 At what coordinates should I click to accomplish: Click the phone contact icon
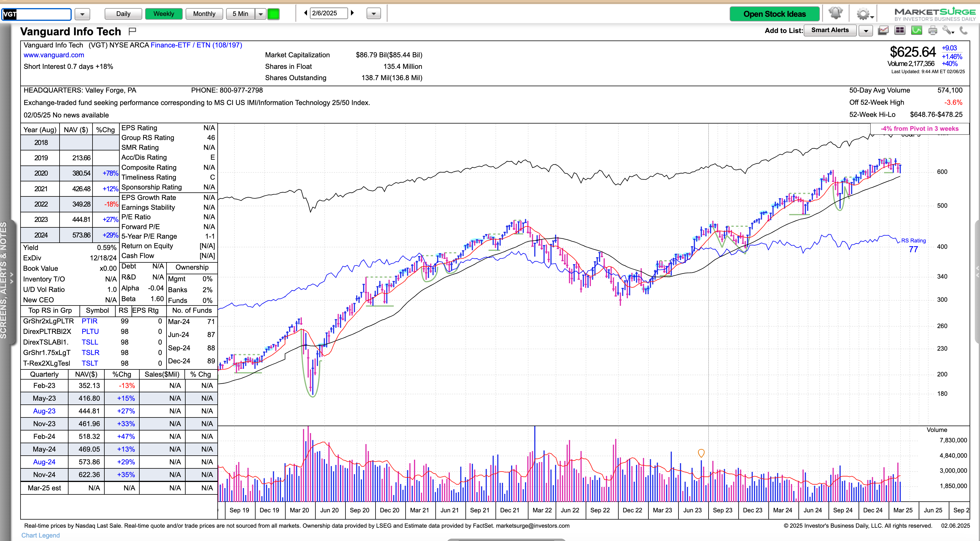pyautogui.click(x=964, y=30)
